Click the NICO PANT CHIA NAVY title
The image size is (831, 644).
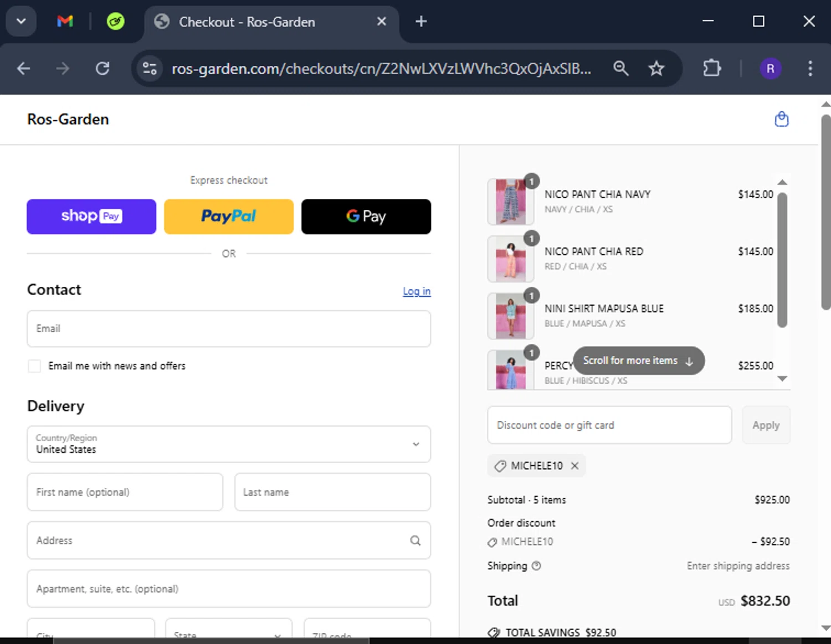[597, 194]
